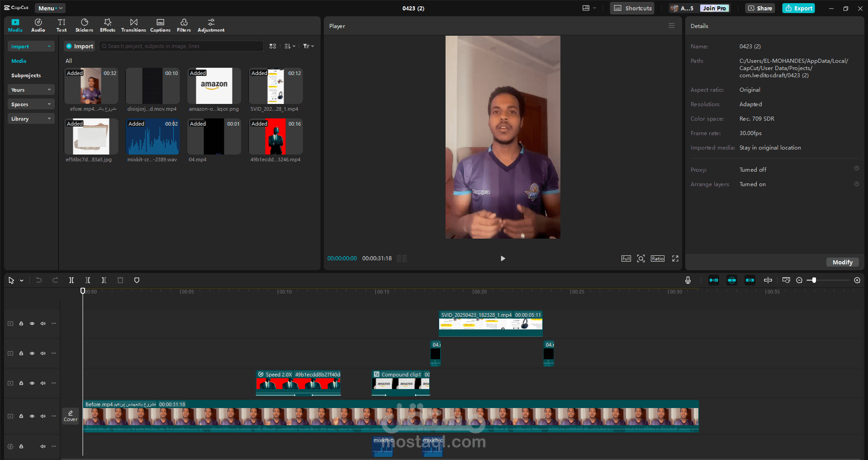
Task: Open the Effects tab
Action: click(108, 25)
